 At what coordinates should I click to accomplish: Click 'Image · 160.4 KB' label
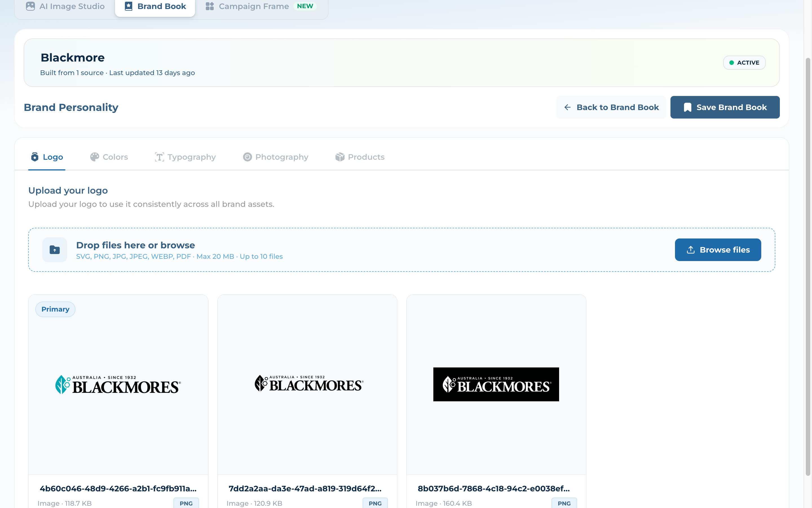click(443, 503)
